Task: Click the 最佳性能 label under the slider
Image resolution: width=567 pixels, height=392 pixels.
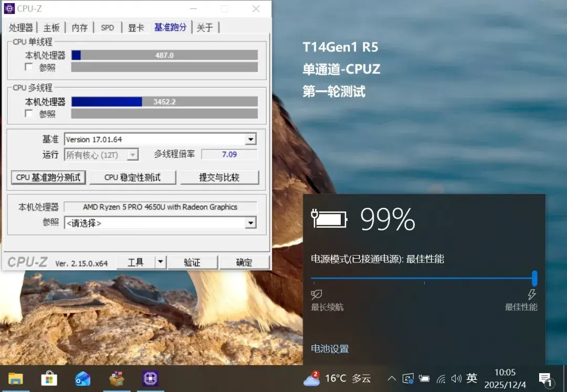Action: click(521, 307)
